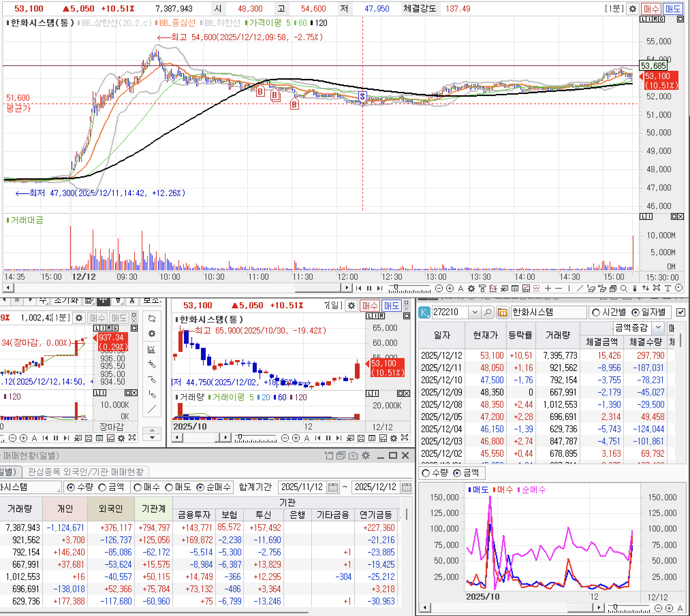Viewport: 690px width, 616px height.
Task: Zoom in the 1-minute main chart
Action: [450, 289]
